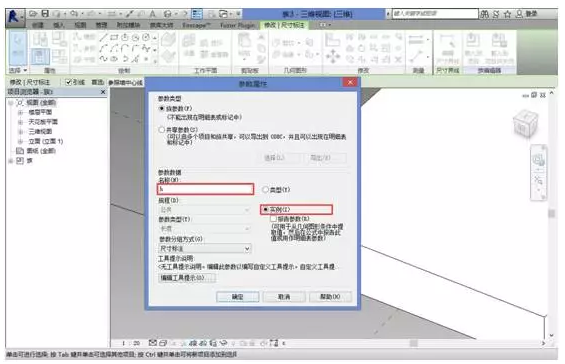The image size is (565, 364).
Task: Select the Family parameter radio button
Action: [162, 108]
